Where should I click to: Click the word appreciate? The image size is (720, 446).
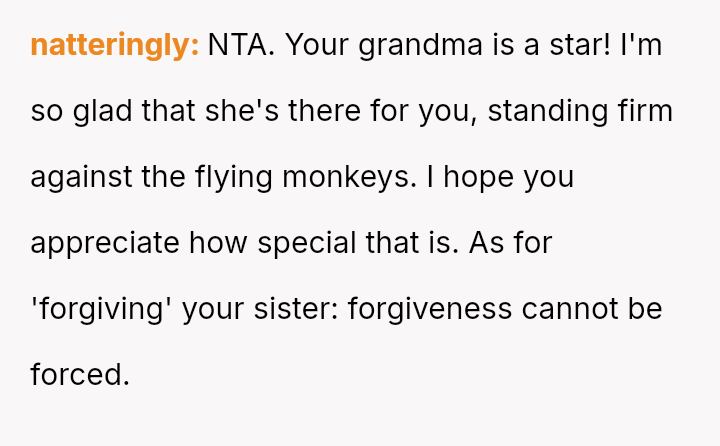click(105, 243)
